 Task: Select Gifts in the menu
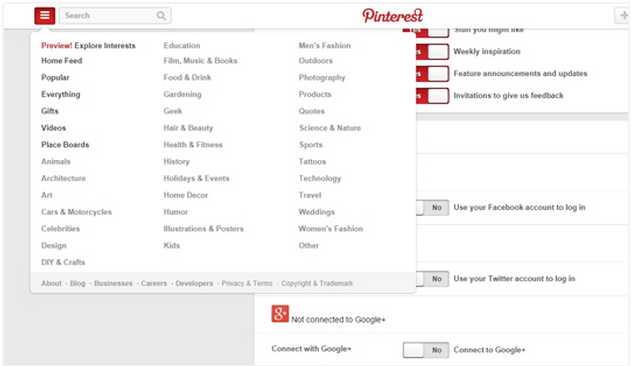[50, 111]
